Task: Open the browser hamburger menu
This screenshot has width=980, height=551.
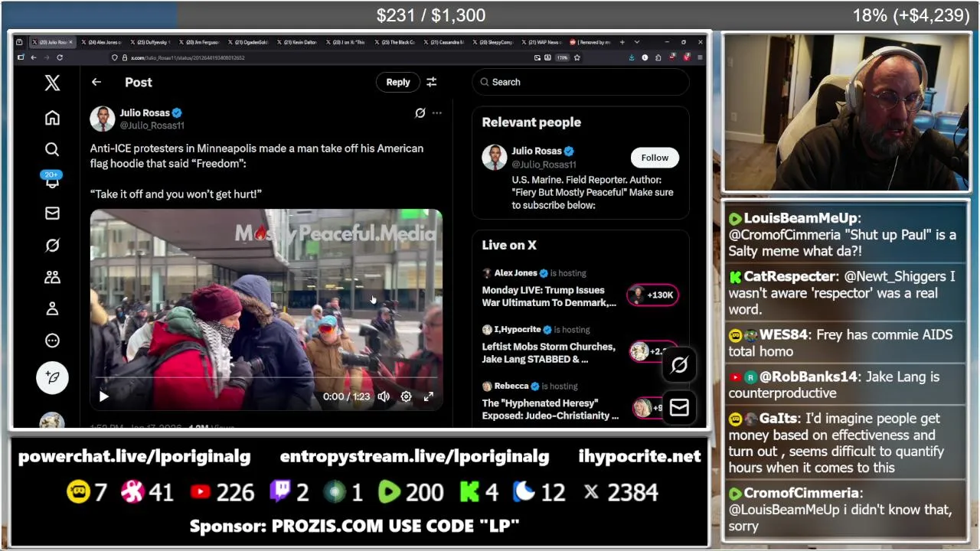Action: click(x=700, y=57)
